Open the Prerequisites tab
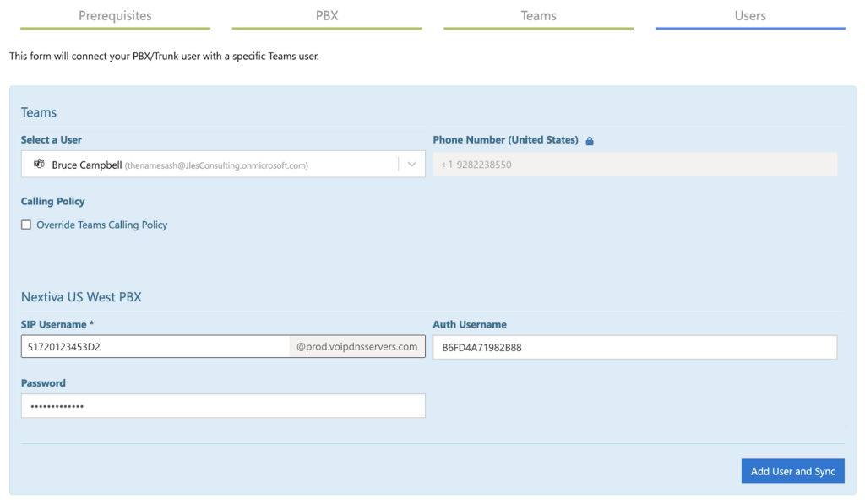 point(115,16)
